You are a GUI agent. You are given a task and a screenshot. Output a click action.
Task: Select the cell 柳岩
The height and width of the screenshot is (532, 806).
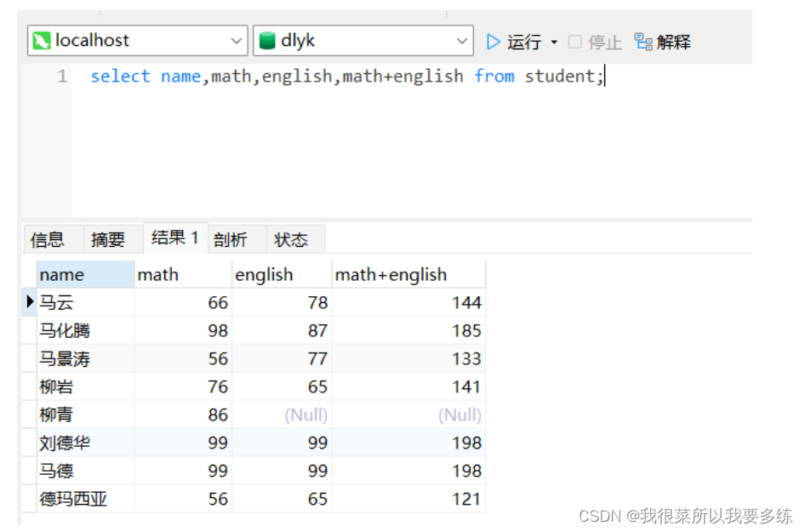(85, 386)
